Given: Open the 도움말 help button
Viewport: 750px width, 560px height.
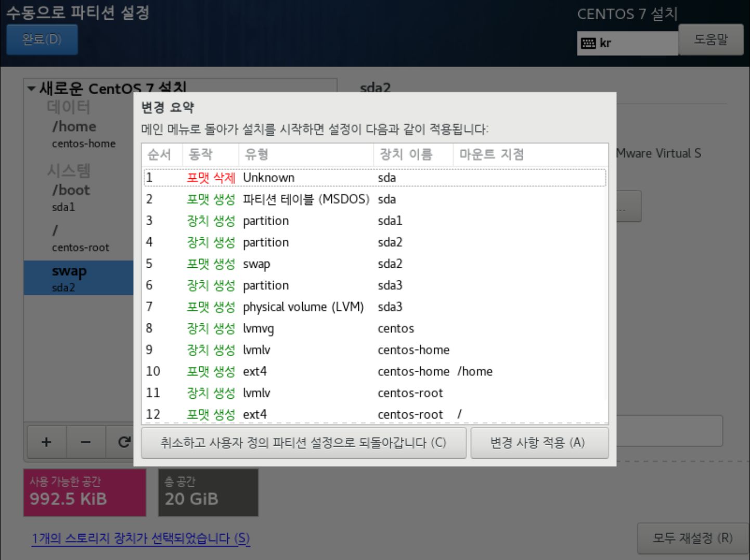Looking at the screenshot, I should coord(711,40).
